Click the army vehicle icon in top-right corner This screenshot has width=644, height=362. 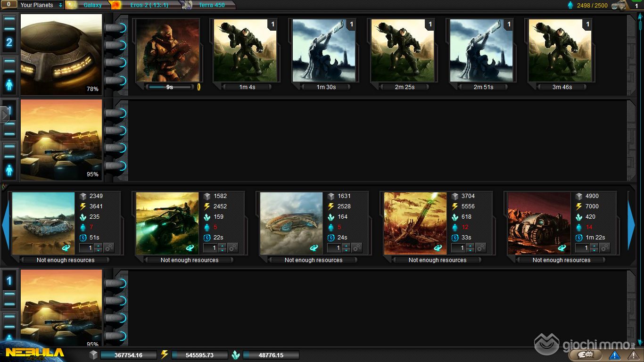coord(619,5)
